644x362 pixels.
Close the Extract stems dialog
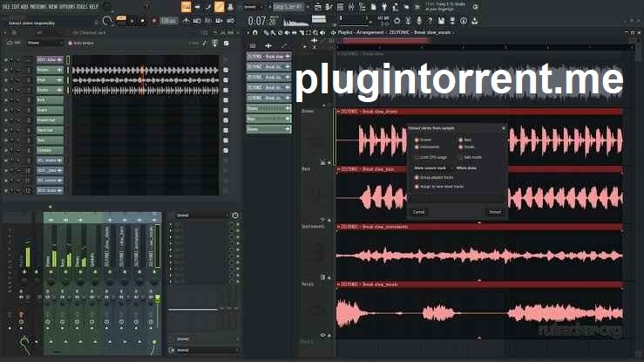pos(504,128)
